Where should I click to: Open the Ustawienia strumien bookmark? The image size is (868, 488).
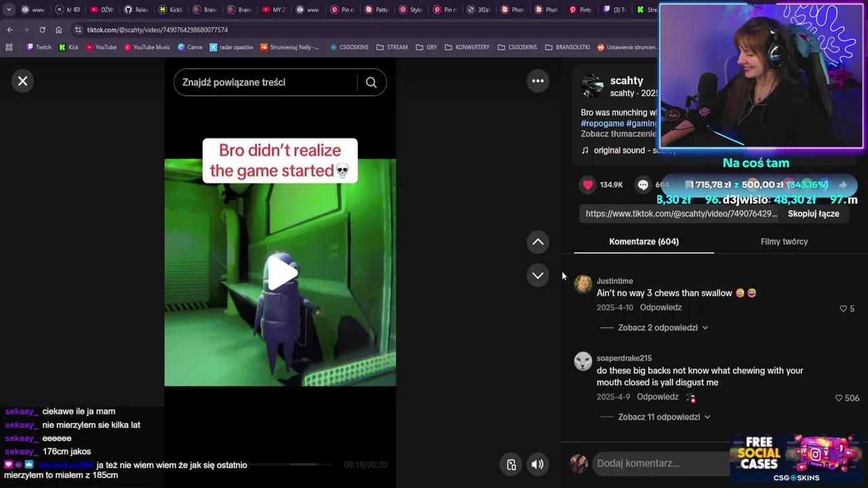click(628, 47)
